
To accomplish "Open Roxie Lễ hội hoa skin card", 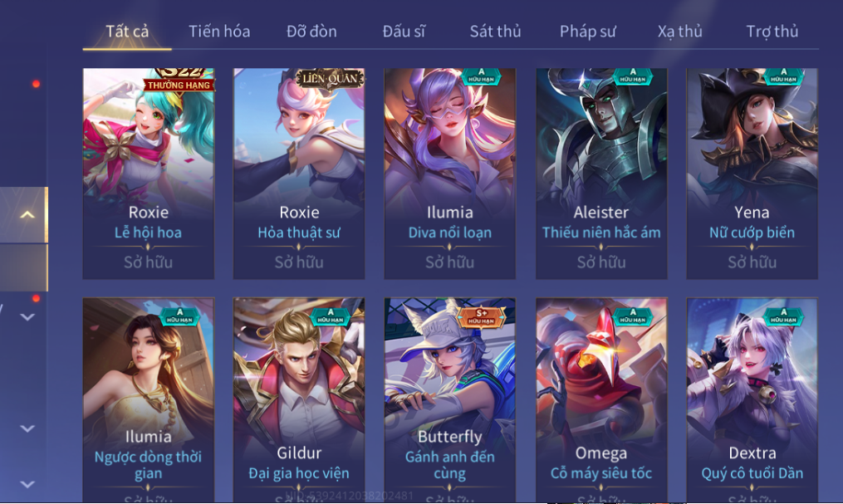I will (x=149, y=173).
